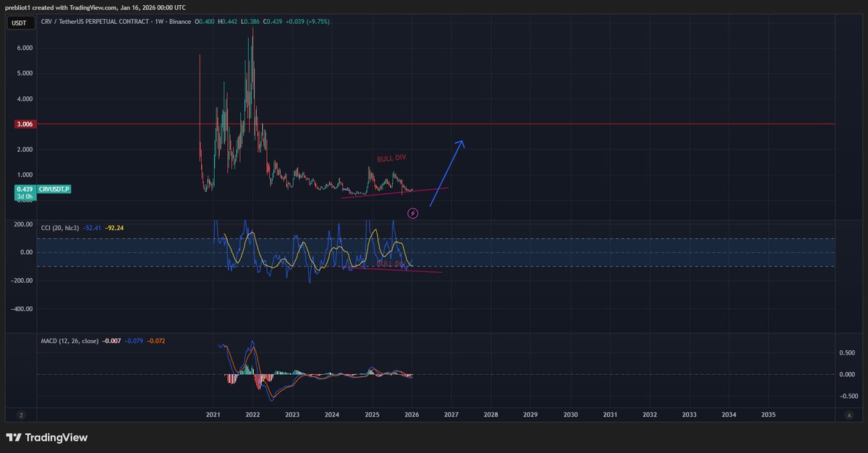
Task: Click the 5.000 price axis label
Action: pos(24,73)
